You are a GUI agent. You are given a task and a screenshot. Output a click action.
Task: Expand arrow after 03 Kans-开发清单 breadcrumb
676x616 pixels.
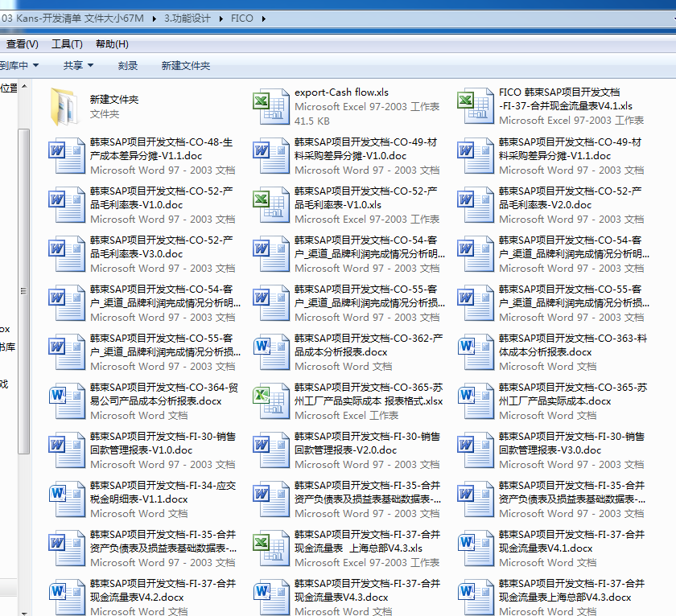pos(154,19)
